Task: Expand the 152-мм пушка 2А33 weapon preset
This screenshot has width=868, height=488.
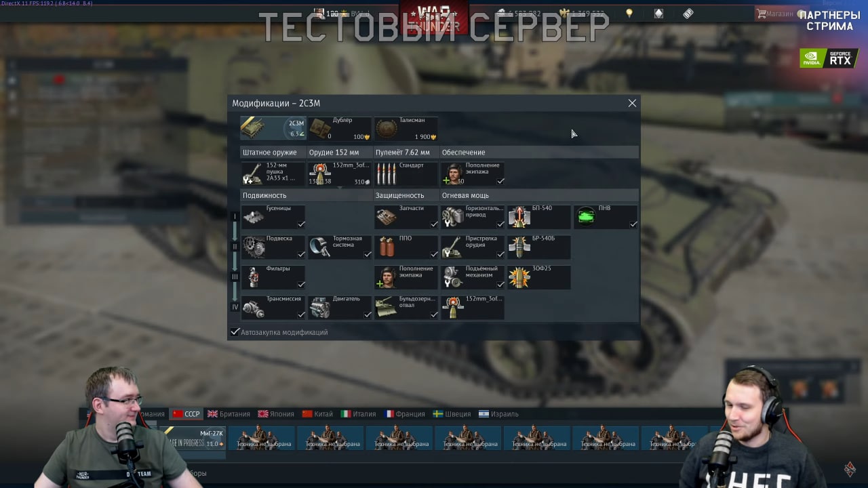Action: coord(273,174)
